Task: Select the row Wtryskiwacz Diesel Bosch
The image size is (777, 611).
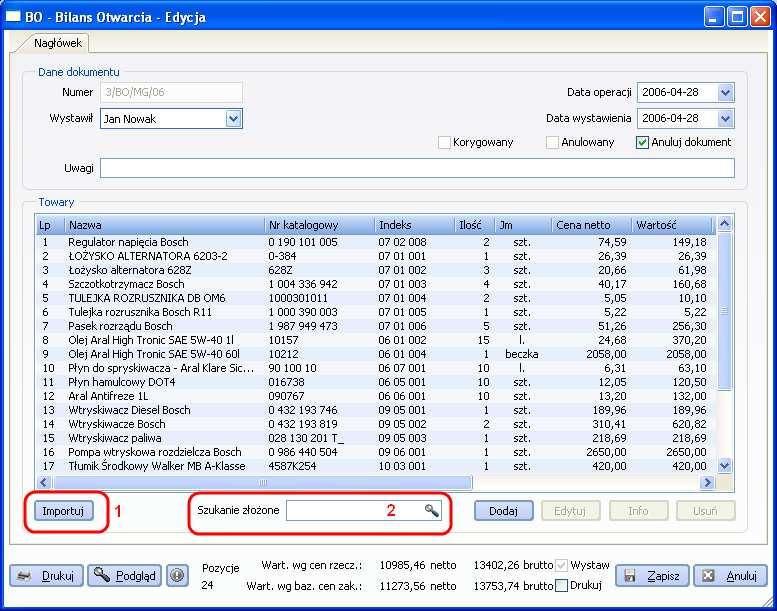Action: tap(376, 410)
